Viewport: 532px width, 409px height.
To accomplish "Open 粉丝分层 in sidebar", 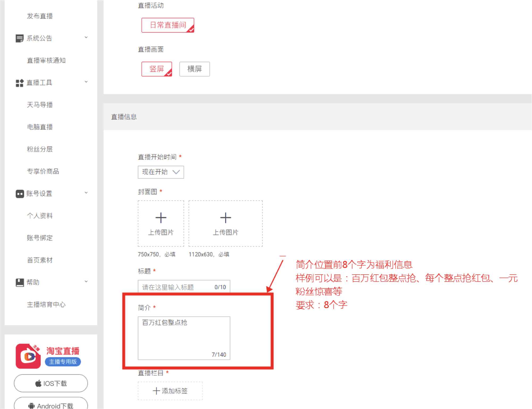I will click(x=40, y=149).
